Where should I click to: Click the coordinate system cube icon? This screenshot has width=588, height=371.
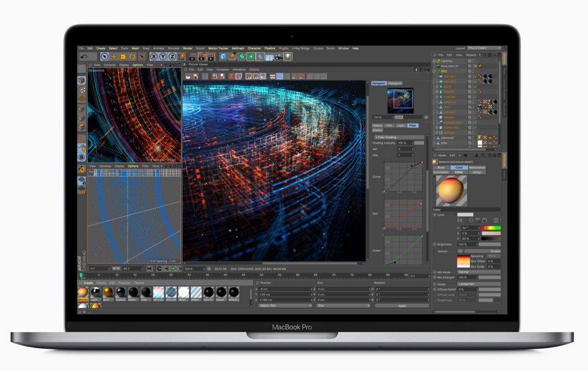(182, 56)
